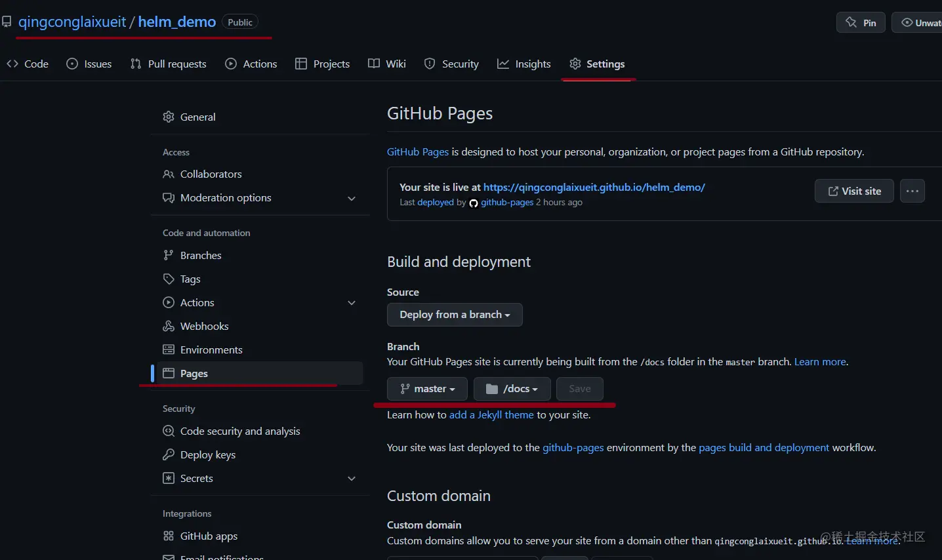
Task: Click the Wiki book icon in top nav
Action: click(374, 64)
